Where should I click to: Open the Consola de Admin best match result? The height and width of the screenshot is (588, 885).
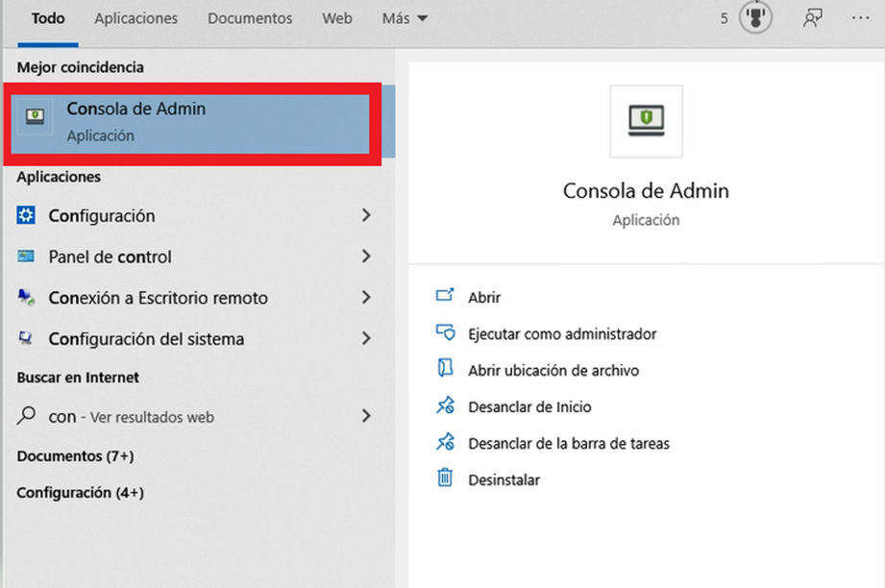point(192,124)
